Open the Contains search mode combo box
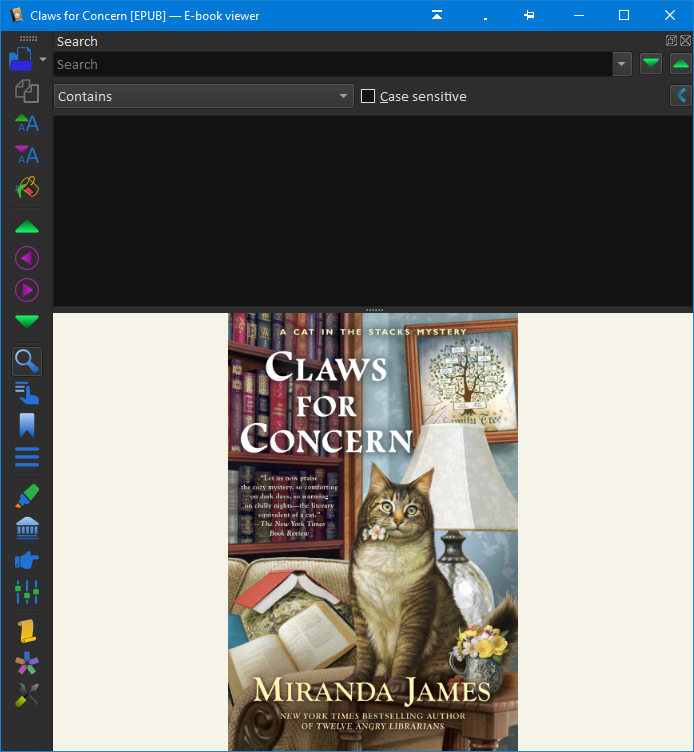 204,96
